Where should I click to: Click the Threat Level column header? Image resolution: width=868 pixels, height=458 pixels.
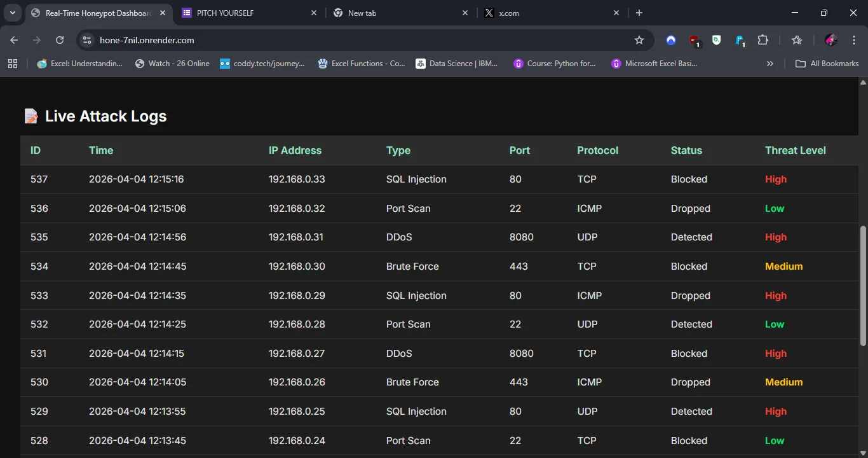point(795,151)
